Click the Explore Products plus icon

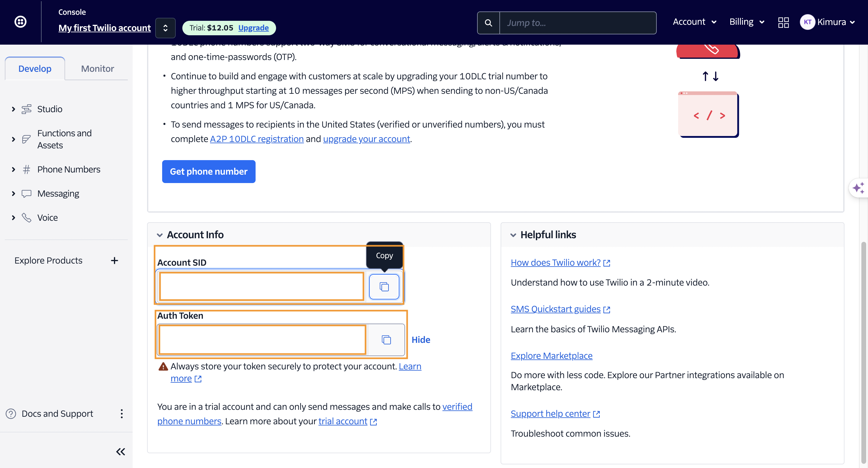[115, 260]
